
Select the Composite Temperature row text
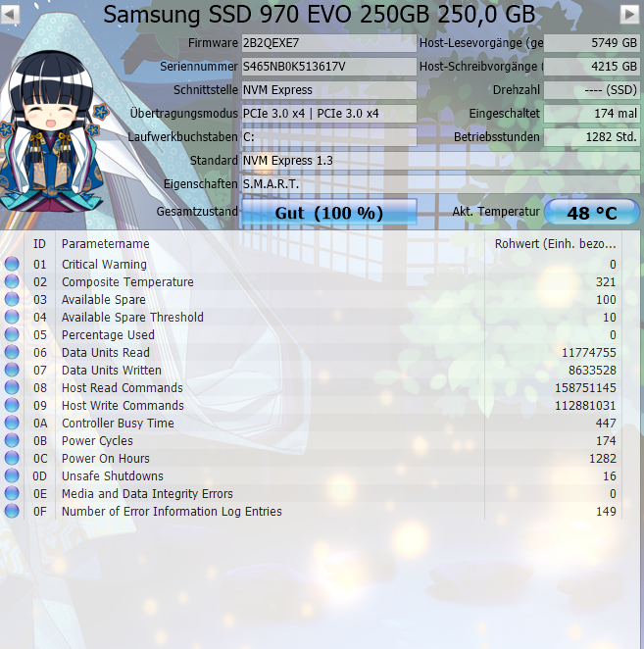click(127, 282)
